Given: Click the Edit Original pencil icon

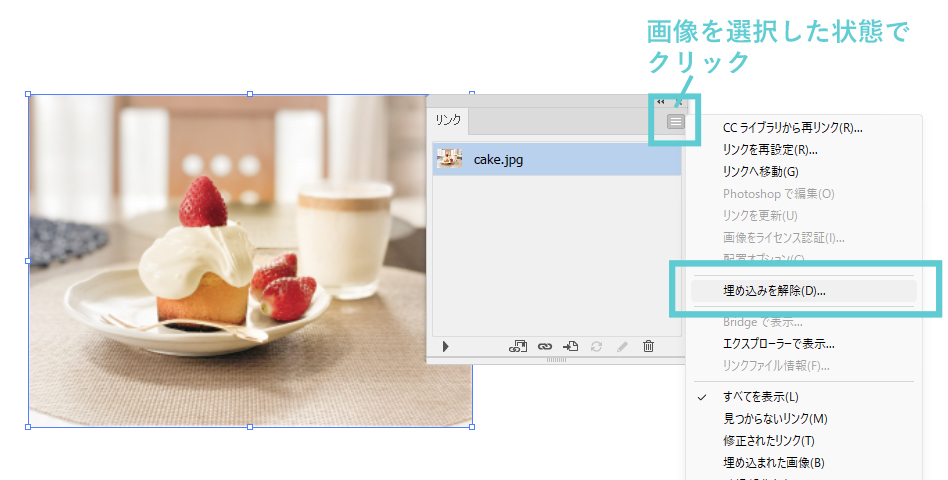Looking at the screenshot, I should pyautogui.click(x=622, y=346).
